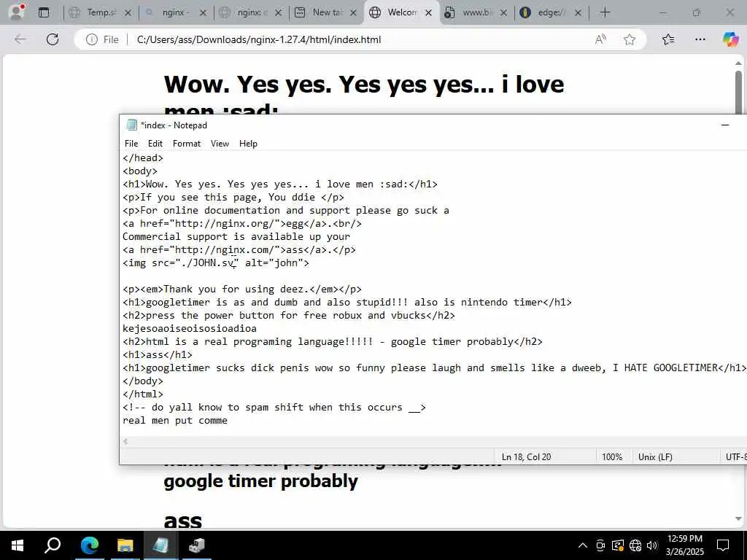Click the 'Thank you for using' line
Image resolution: width=747 pixels, height=560 pixels.
[242, 289]
